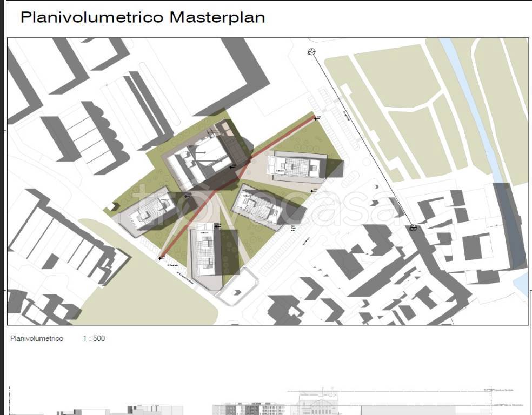Click the lower section marker circle symbol

coord(414,227)
